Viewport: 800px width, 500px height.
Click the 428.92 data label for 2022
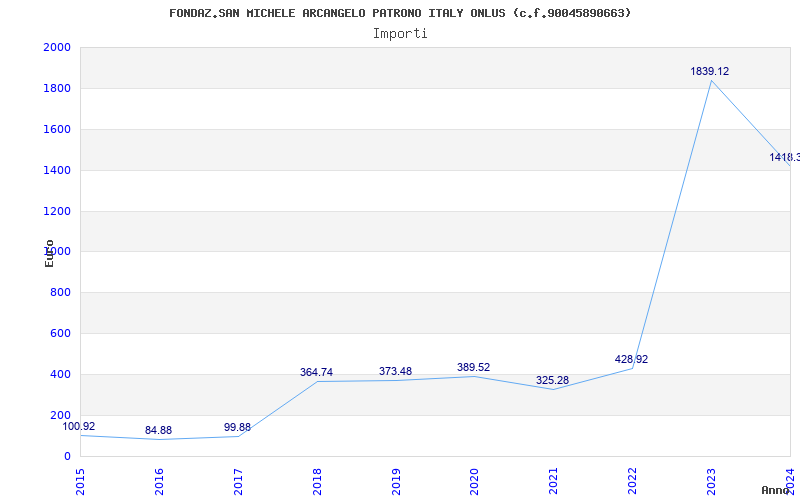[631, 359]
